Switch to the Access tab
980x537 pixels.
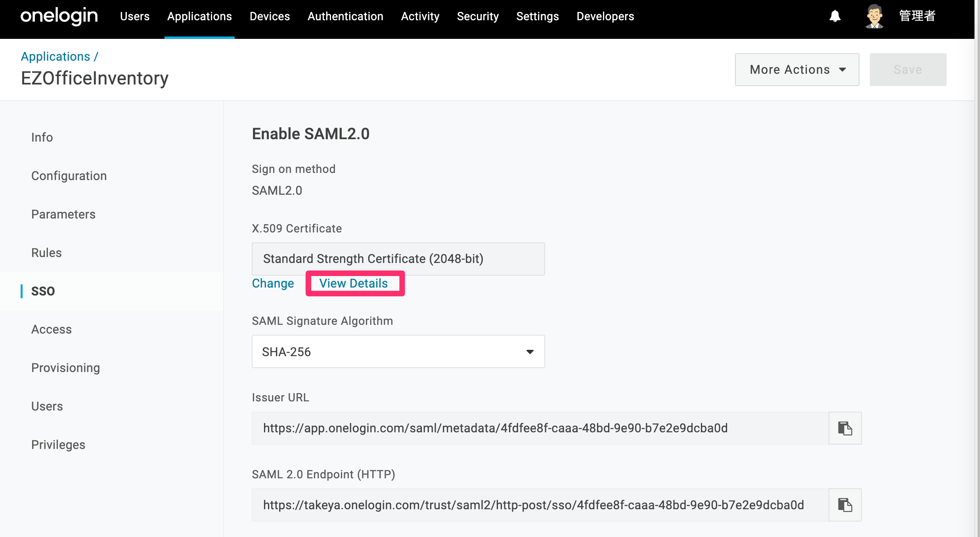click(52, 330)
